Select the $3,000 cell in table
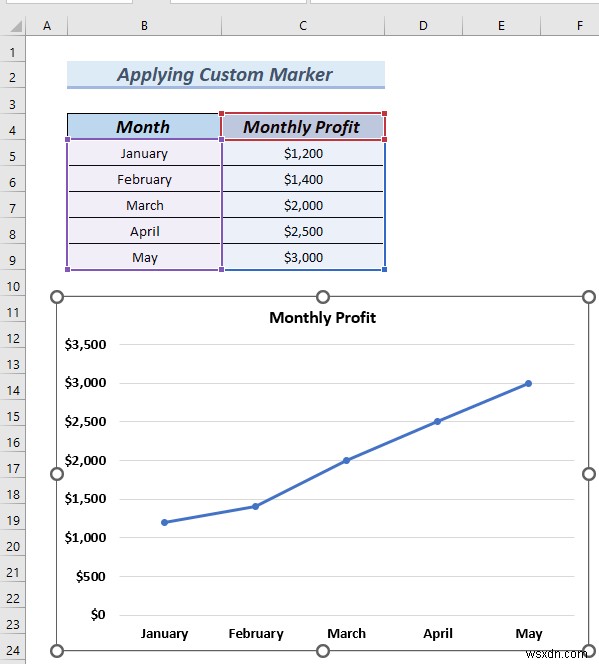 pos(303,257)
